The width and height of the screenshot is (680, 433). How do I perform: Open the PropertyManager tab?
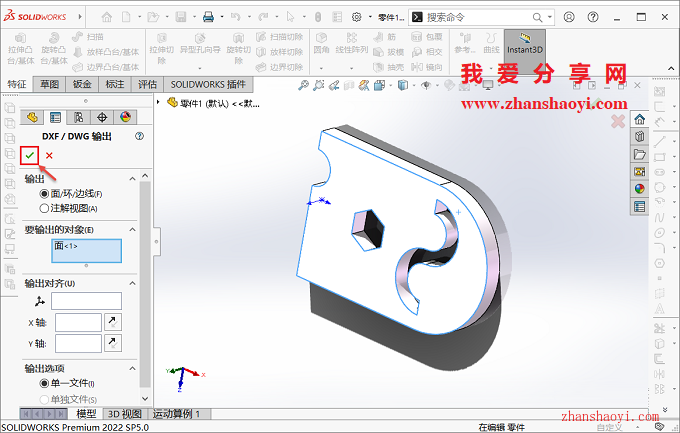[55, 117]
